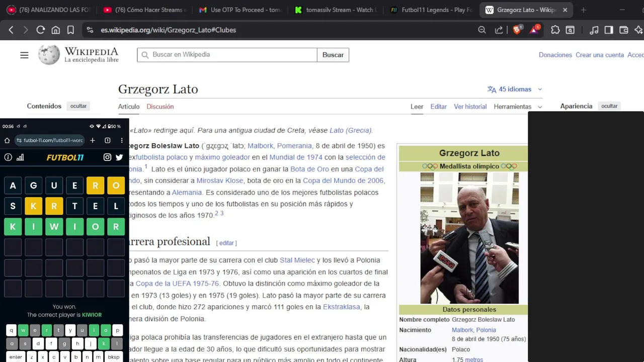This screenshot has height=362, width=644.
Task: Click the FUTBOL11 logo
Action: click(x=65, y=157)
